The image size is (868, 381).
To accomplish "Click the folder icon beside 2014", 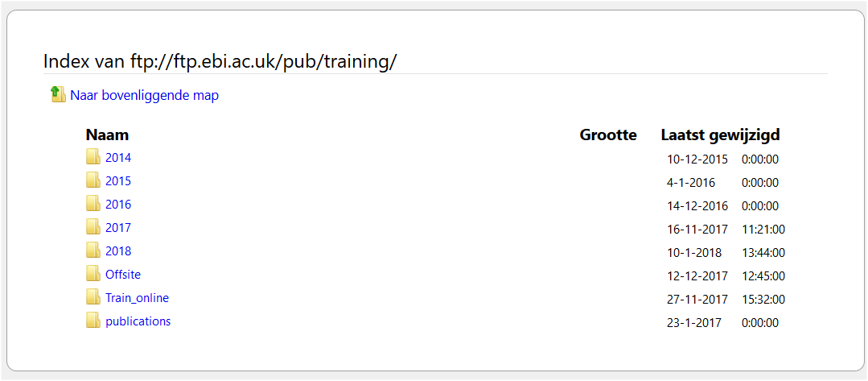I will 93,157.
